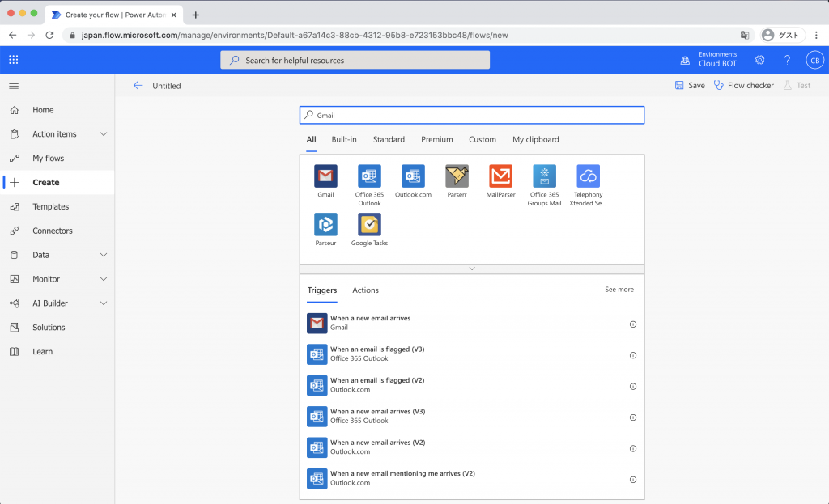Reload the browser page
Viewport: 829px width, 504px height.
point(49,36)
